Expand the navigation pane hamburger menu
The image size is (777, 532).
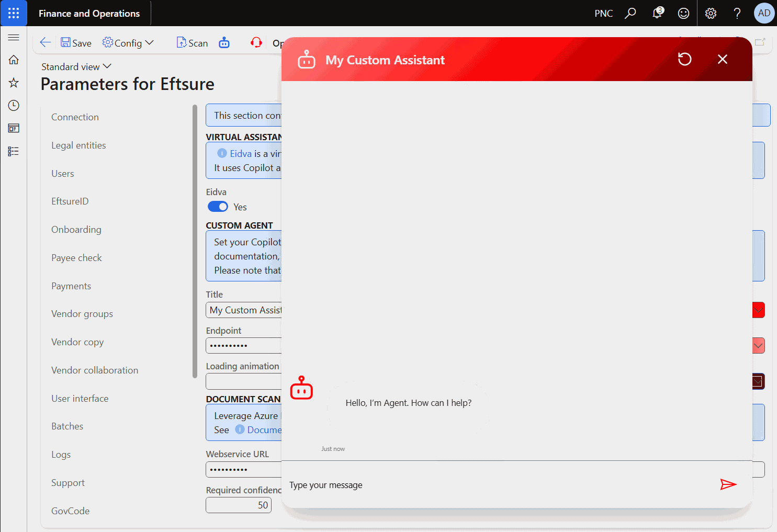tap(14, 38)
